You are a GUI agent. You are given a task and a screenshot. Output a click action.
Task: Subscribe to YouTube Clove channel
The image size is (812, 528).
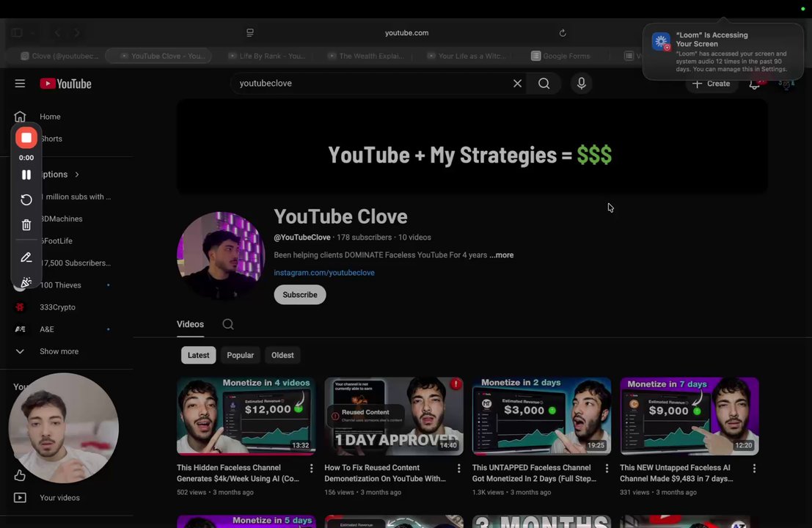tap(300, 295)
